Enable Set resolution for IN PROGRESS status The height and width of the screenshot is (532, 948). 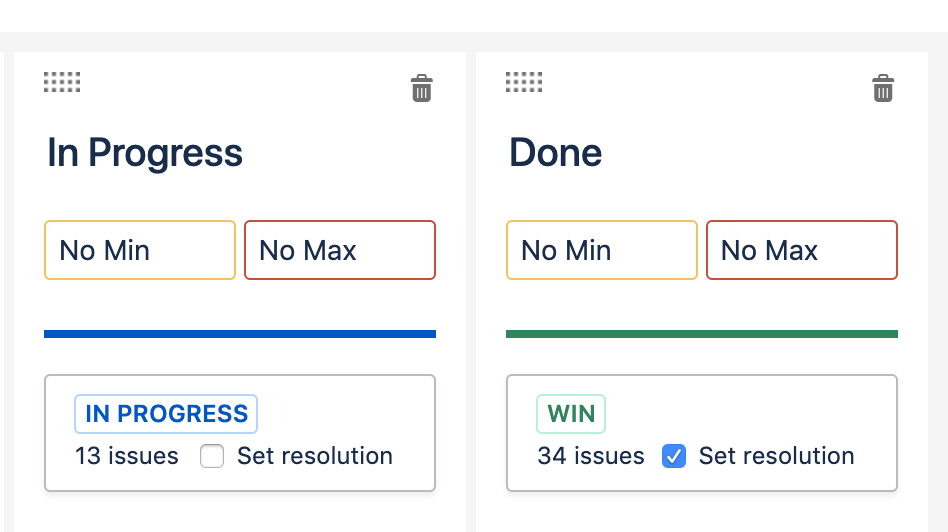coord(212,456)
